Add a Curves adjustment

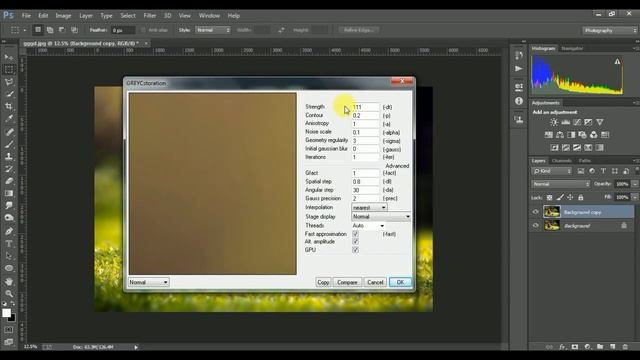point(577,122)
